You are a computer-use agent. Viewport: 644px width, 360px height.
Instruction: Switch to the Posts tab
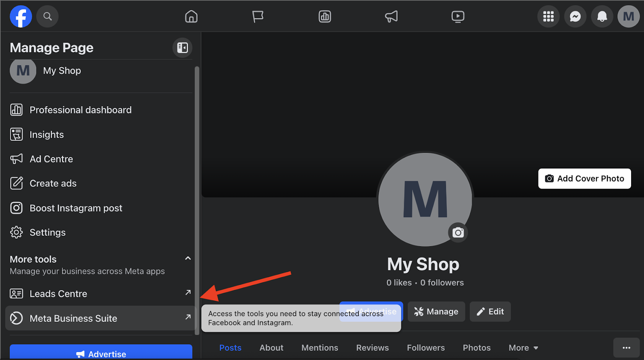(x=230, y=348)
